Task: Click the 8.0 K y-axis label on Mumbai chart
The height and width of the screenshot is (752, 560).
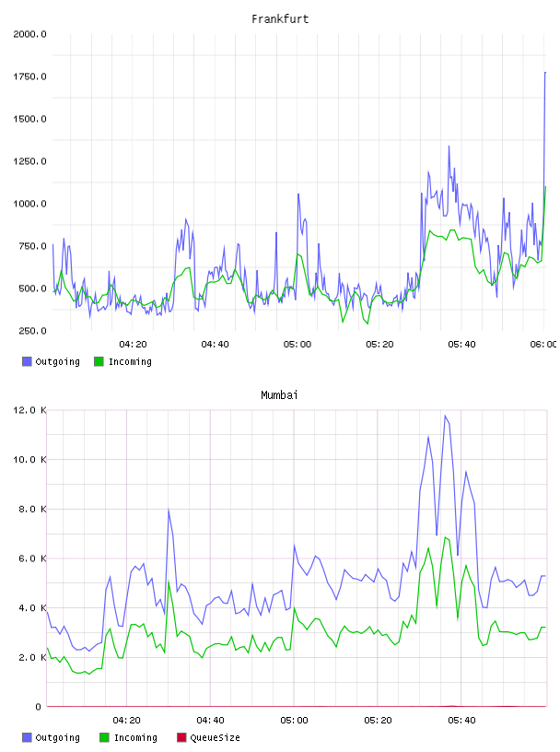Action: 32,509
